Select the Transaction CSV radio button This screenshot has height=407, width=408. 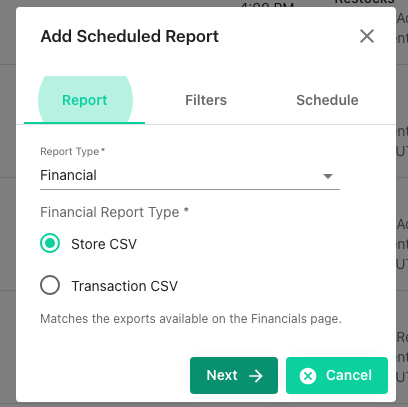tap(50, 285)
